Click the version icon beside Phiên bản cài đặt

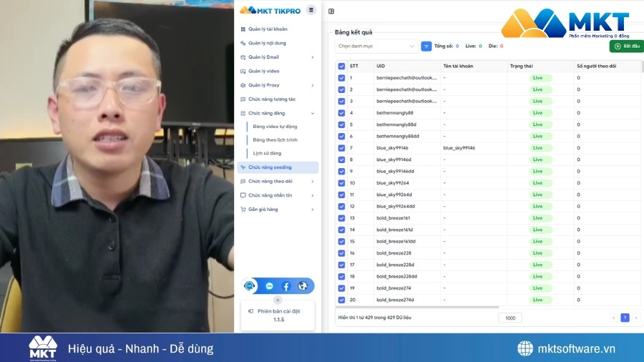[x=250, y=311]
